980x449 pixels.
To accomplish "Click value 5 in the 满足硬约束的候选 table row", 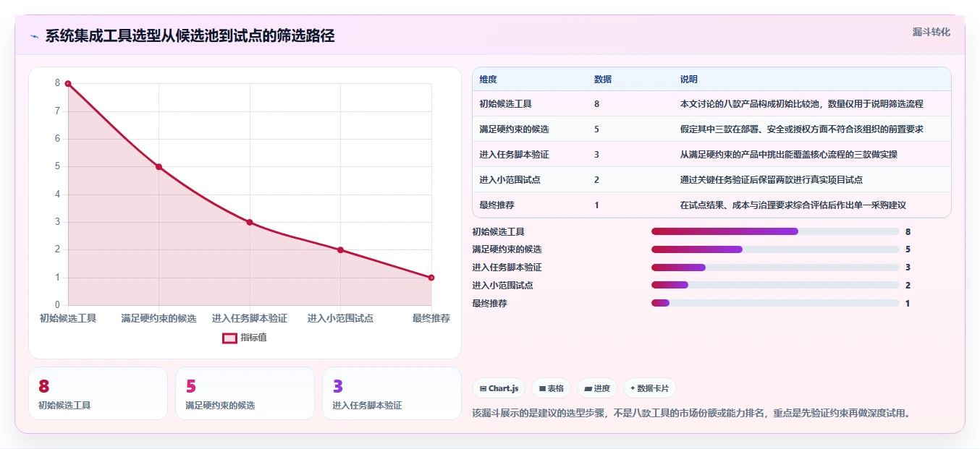I will coord(596,129).
